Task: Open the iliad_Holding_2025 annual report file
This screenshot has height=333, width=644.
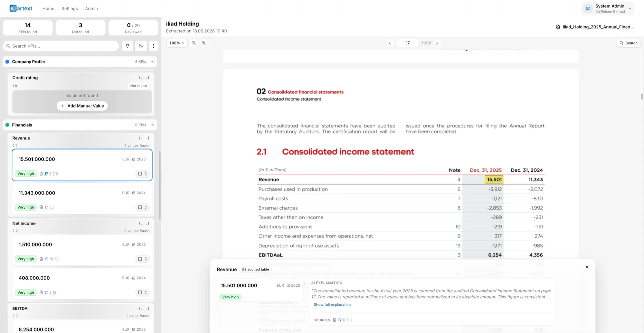Action: 595,27
